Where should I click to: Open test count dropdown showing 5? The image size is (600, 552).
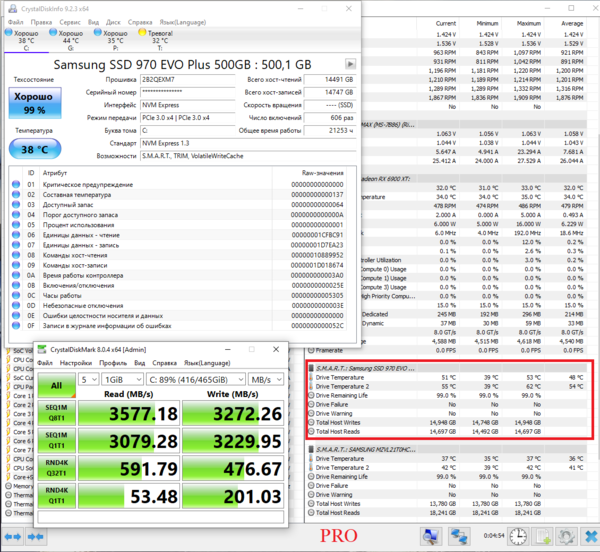(89, 379)
